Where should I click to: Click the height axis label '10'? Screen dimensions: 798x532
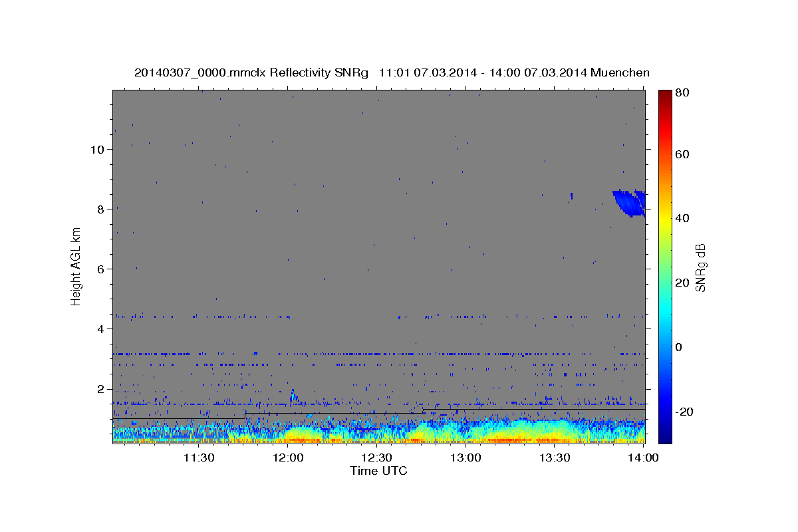[96, 149]
